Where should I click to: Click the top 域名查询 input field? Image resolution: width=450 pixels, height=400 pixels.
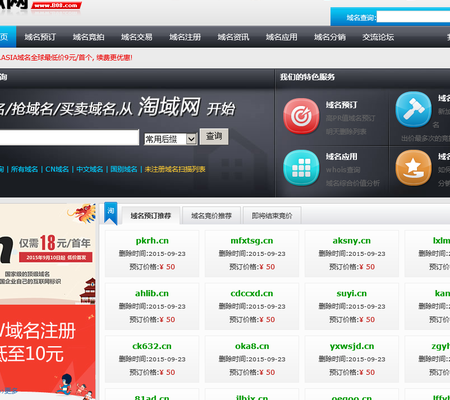413,17
